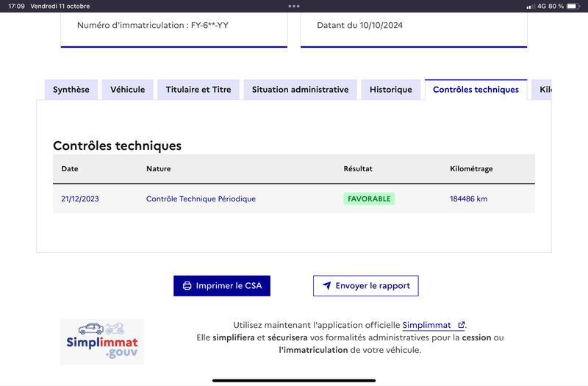Image resolution: width=588 pixels, height=386 pixels.
Task: Click the printer icon on Imprimer button
Action: click(x=187, y=286)
